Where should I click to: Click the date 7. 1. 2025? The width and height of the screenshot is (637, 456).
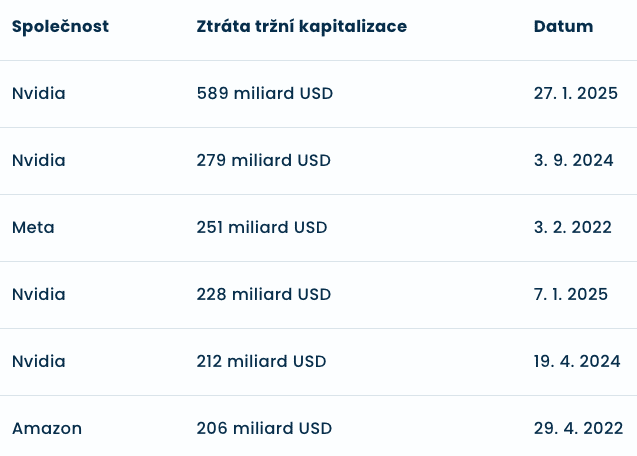tap(570, 295)
